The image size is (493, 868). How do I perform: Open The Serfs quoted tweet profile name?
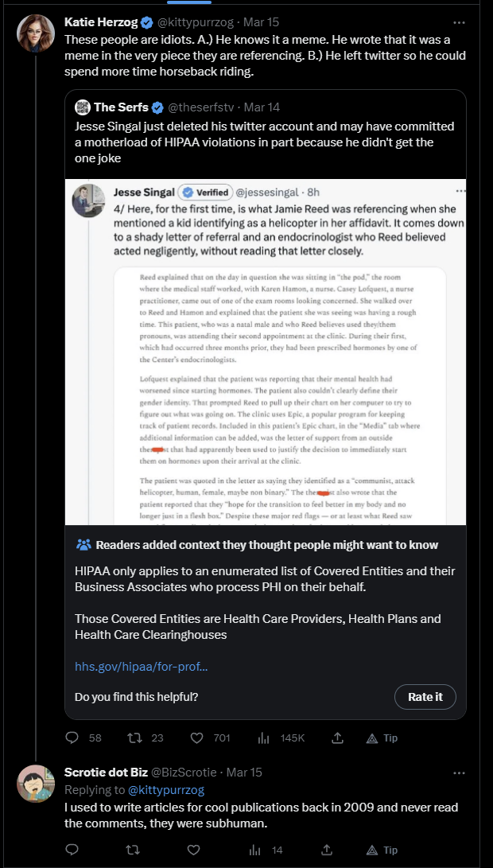coord(121,107)
